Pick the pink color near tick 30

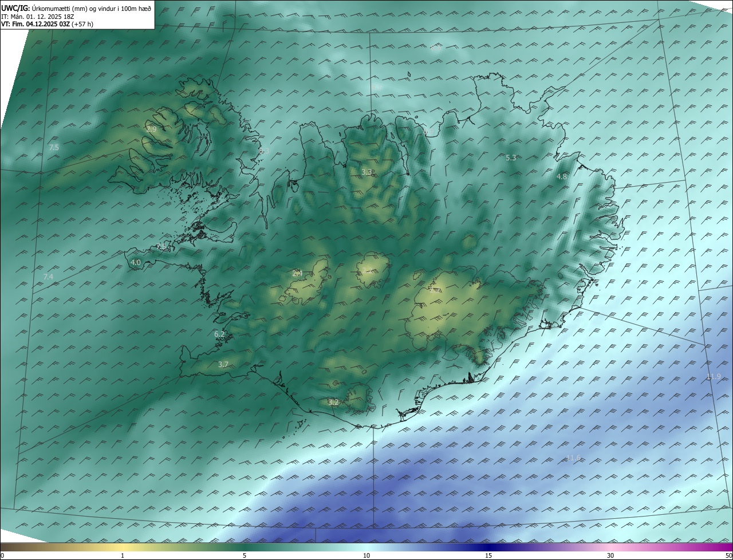click(x=610, y=547)
